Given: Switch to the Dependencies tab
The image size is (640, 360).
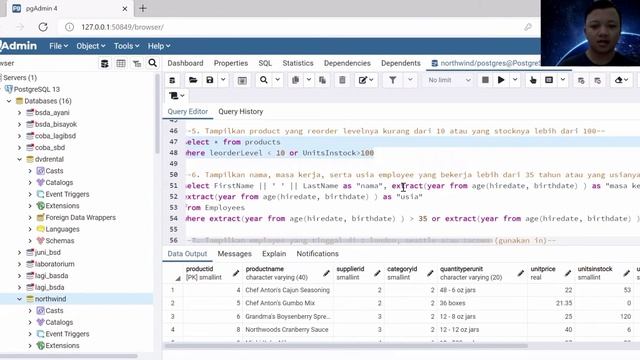Looking at the screenshot, I should tap(347, 63).
